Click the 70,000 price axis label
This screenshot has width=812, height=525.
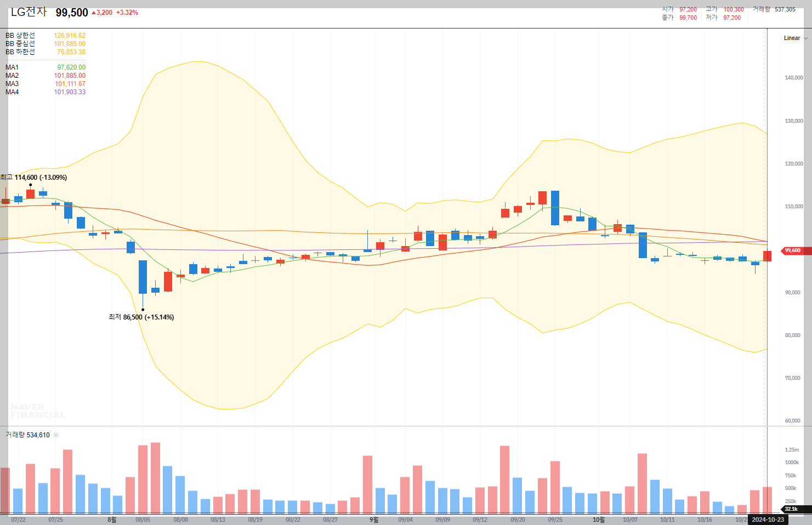click(x=792, y=378)
